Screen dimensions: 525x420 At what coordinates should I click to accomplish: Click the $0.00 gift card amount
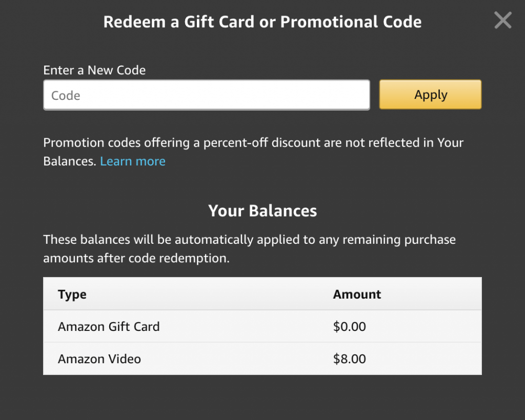tap(349, 326)
